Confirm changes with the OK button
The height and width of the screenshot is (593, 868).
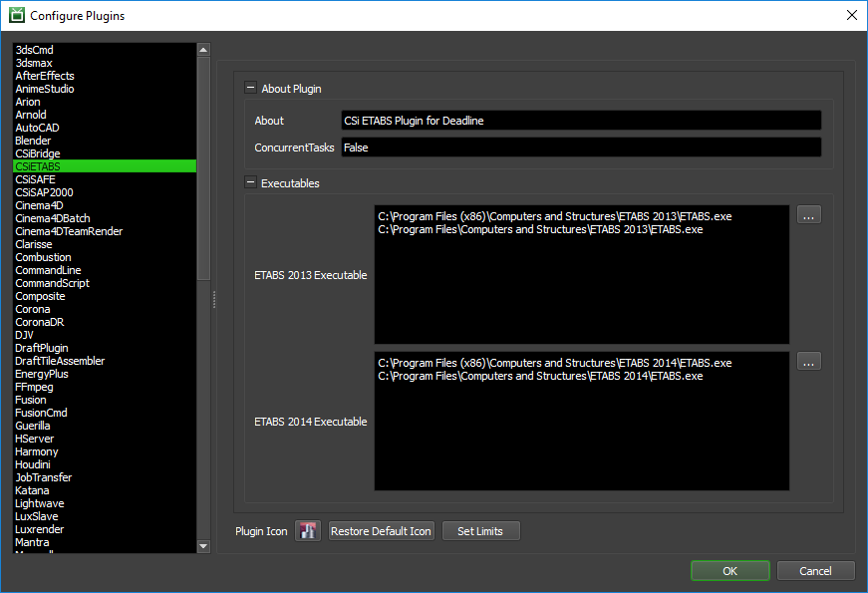pyautogui.click(x=730, y=571)
